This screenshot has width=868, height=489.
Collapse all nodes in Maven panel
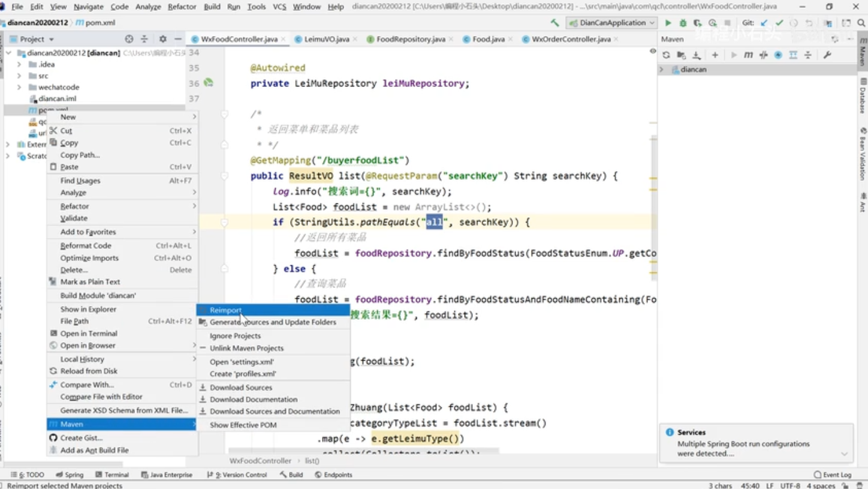(808, 55)
